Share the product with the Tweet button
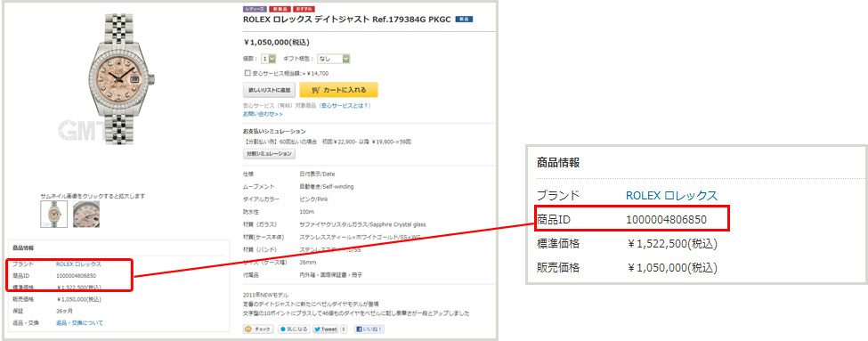The height and width of the screenshot is (341, 868). (326, 329)
